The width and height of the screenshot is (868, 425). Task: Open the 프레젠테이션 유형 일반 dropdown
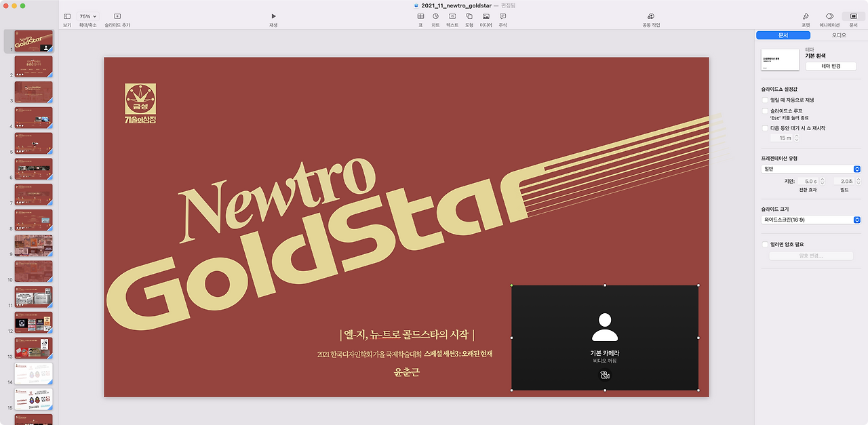coord(811,169)
